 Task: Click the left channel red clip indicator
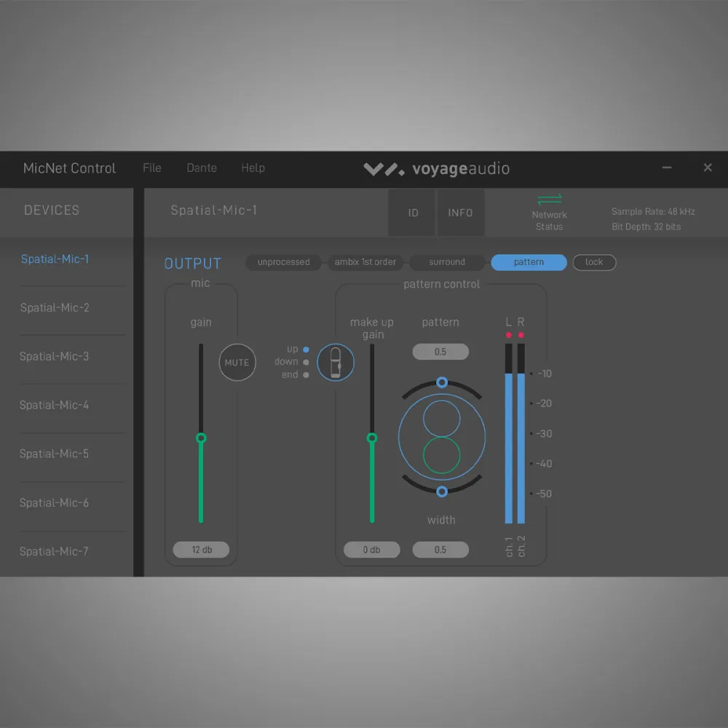[x=509, y=335]
